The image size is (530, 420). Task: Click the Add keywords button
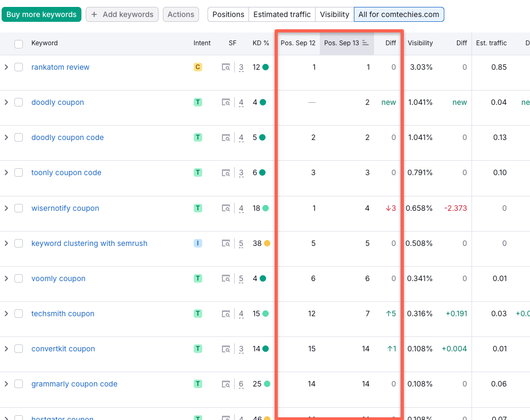[122, 14]
